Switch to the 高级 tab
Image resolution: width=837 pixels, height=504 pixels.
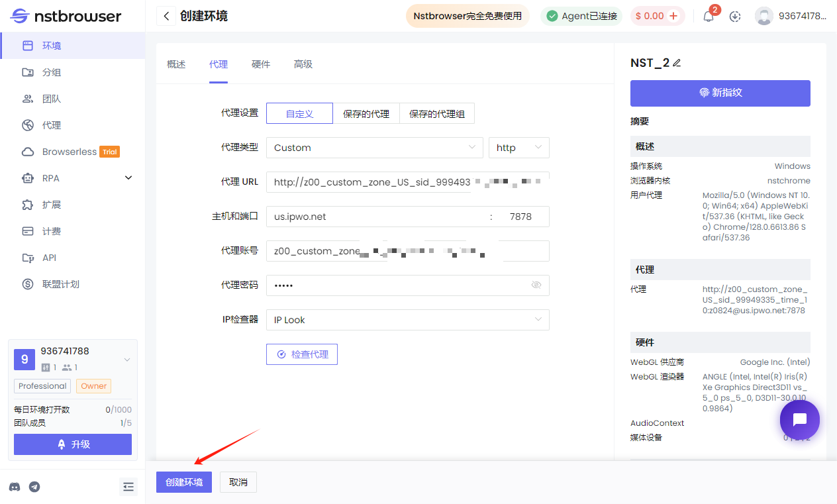[303, 64]
